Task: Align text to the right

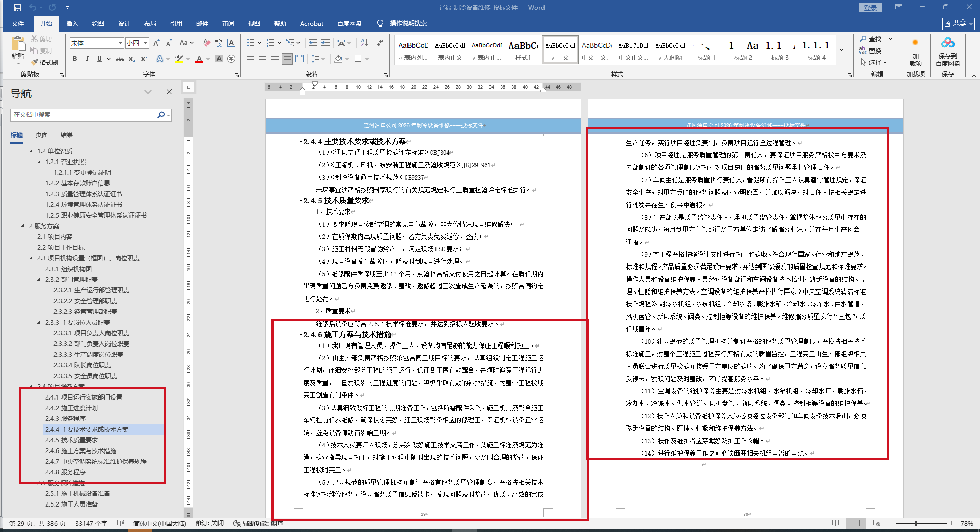Action: coord(275,59)
